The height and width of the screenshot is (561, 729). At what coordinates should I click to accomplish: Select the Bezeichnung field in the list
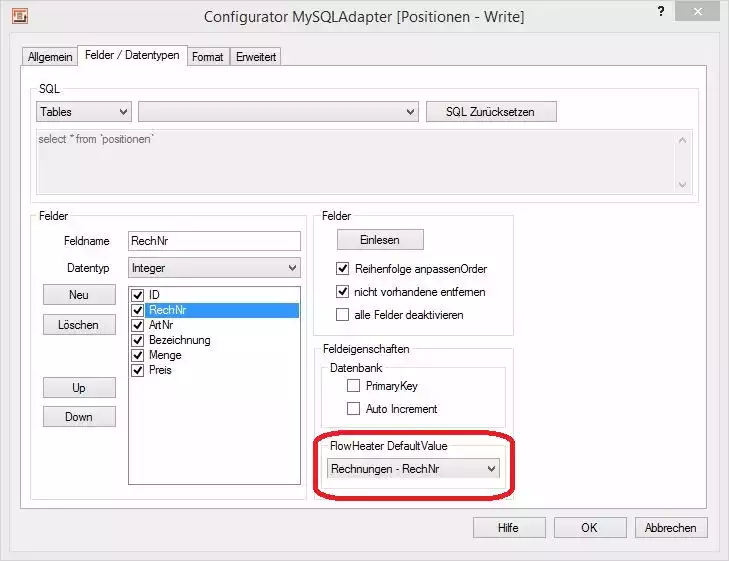180,340
